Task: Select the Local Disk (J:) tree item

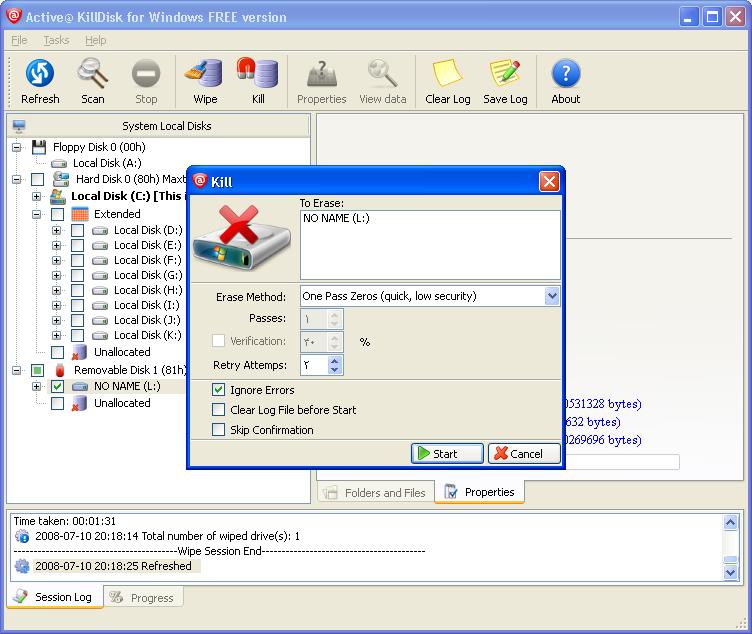Action: 147,320
